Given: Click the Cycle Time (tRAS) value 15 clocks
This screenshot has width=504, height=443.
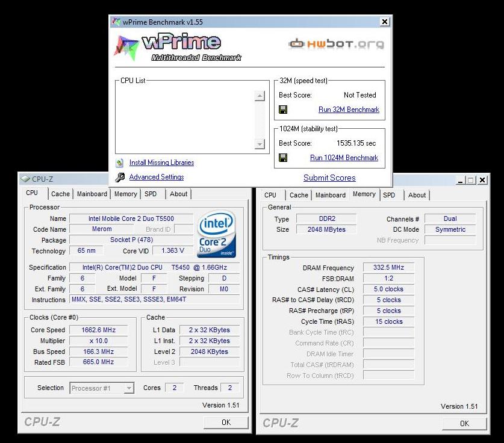Looking at the screenshot, I should [x=388, y=321].
